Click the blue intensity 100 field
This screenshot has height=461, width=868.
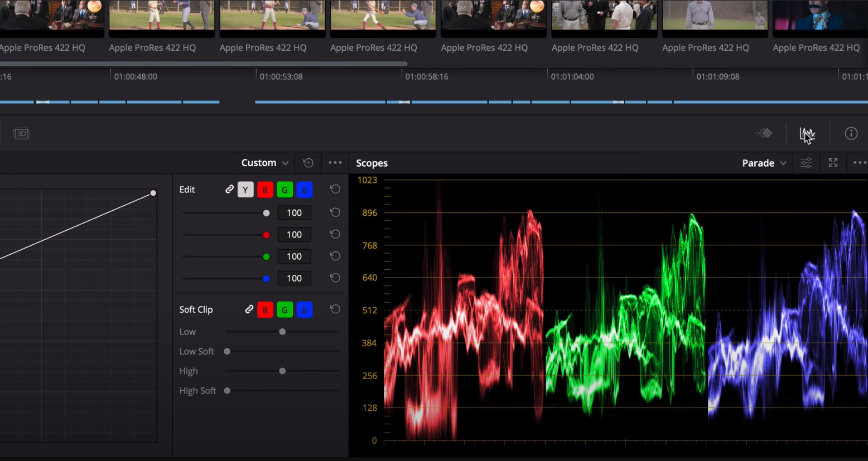294,278
